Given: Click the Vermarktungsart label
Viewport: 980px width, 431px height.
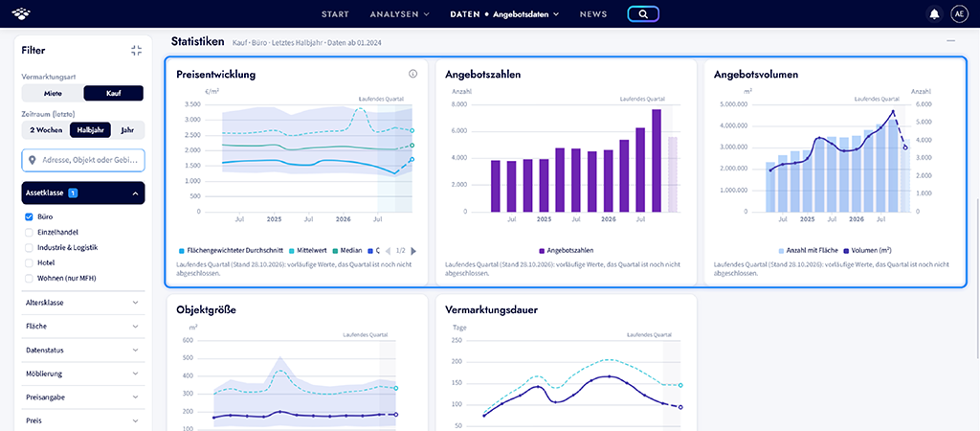Looking at the screenshot, I should click(x=49, y=76).
